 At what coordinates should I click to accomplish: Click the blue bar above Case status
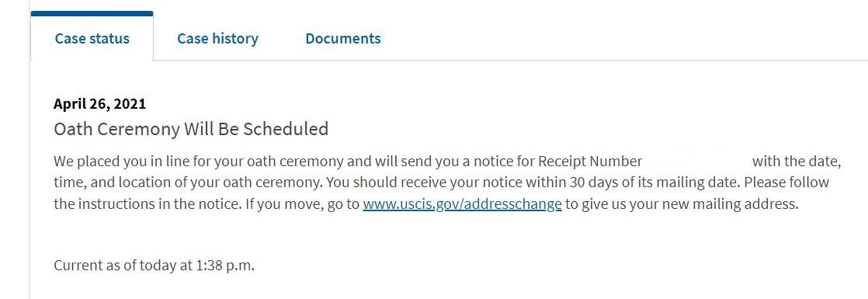point(92,13)
